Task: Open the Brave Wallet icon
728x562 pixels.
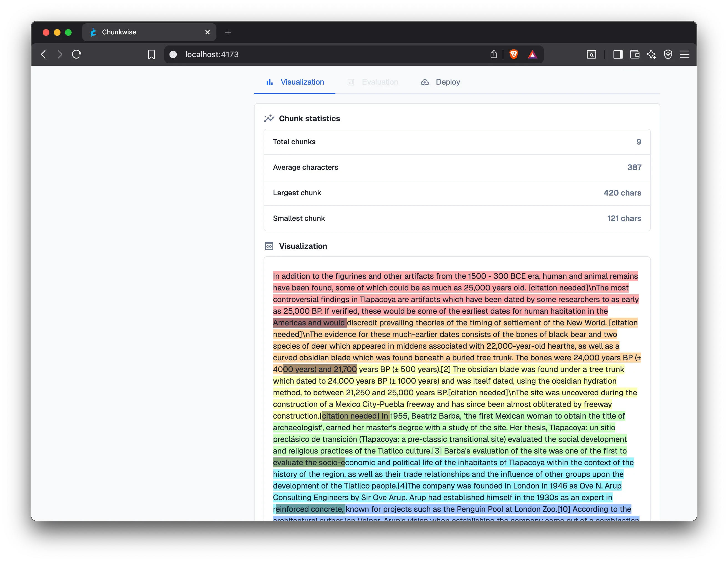Action: click(x=635, y=54)
